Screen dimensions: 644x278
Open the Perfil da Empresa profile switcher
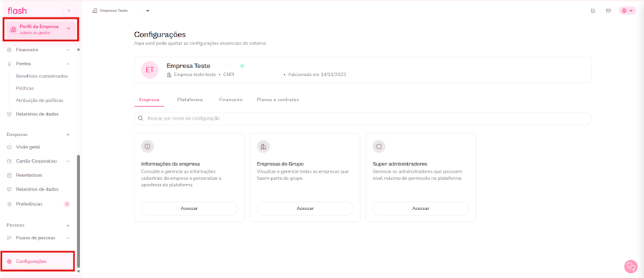(40, 29)
